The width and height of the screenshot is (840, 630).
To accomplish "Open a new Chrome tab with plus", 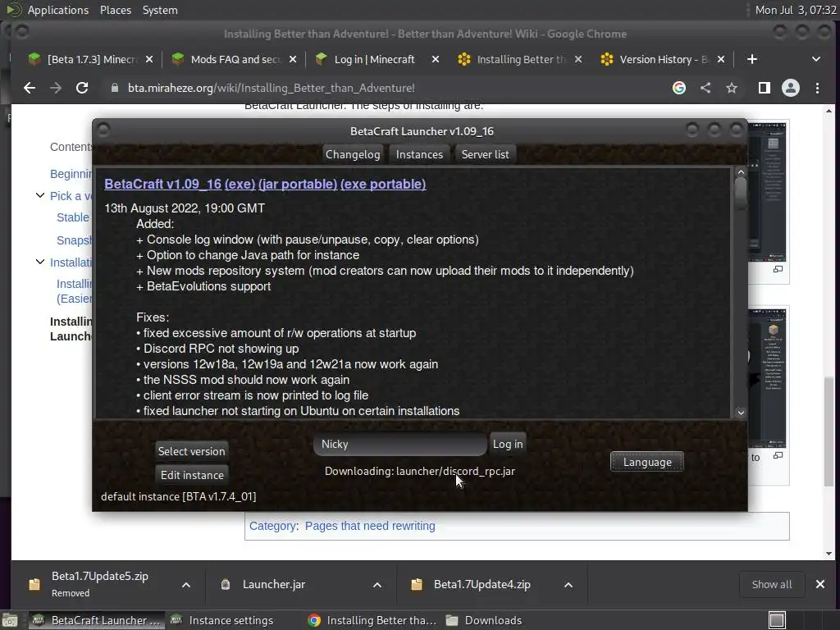I will click(x=752, y=59).
